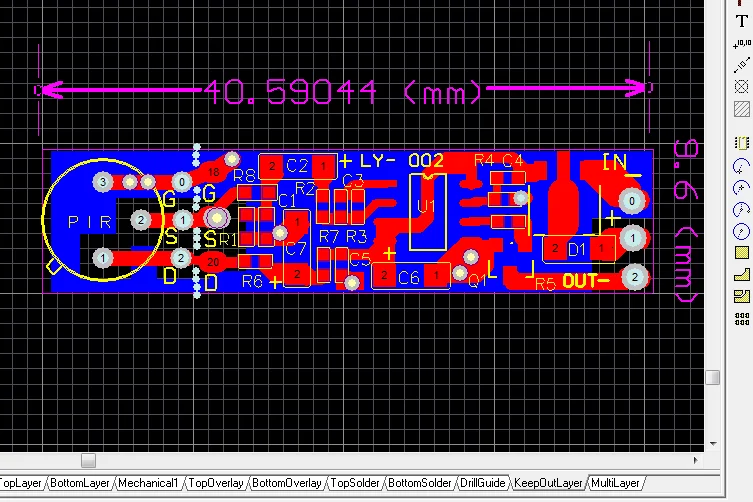Image resolution: width=753 pixels, height=502 pixels.
Task: Select the Place Fill rectangle tool
Action: [x=741, y=252]
